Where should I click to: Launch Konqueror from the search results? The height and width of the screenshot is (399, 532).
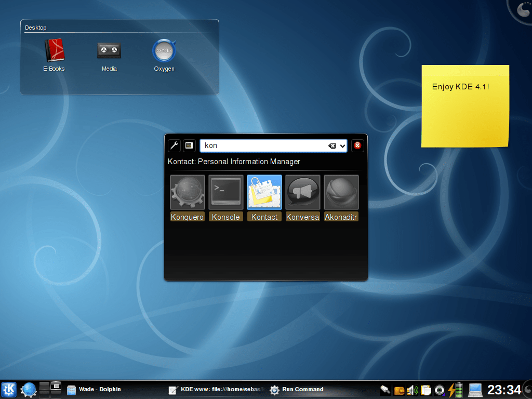187,192
